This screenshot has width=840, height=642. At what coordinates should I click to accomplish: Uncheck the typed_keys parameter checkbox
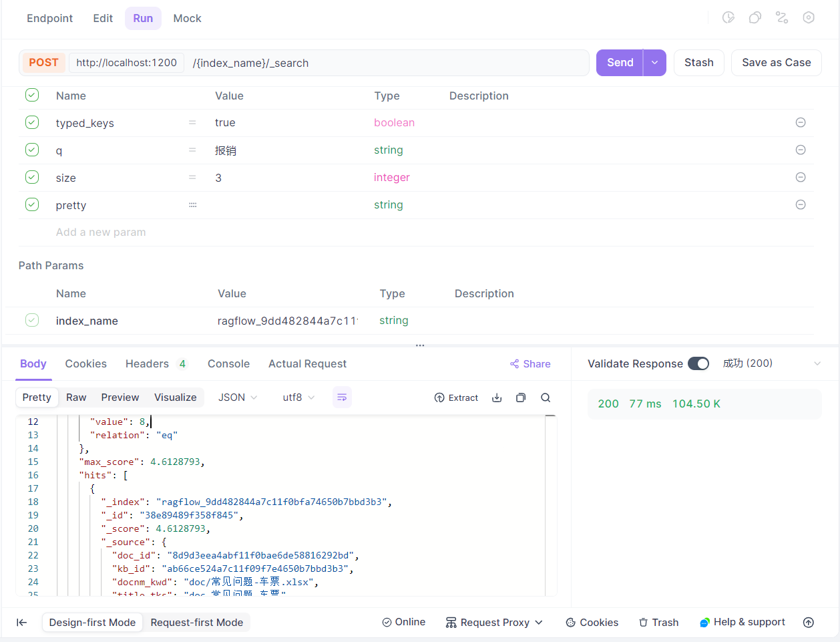[x=32, y=122]
